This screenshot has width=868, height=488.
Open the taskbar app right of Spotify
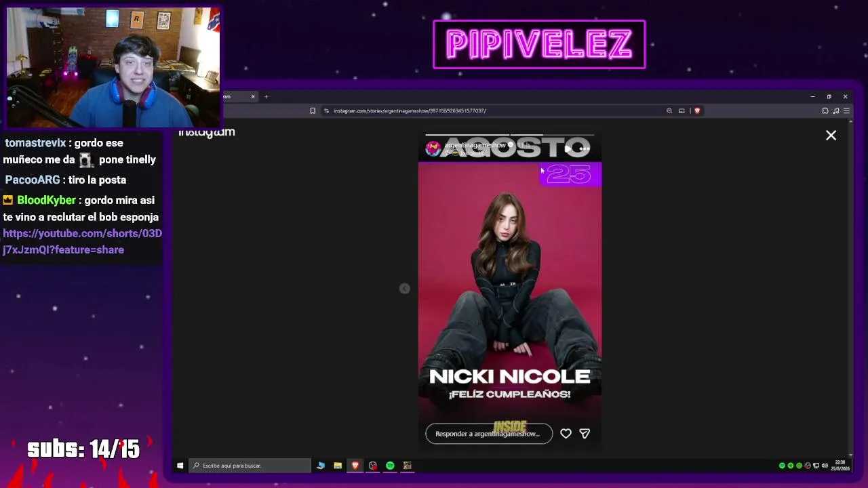tap(408, 466)
